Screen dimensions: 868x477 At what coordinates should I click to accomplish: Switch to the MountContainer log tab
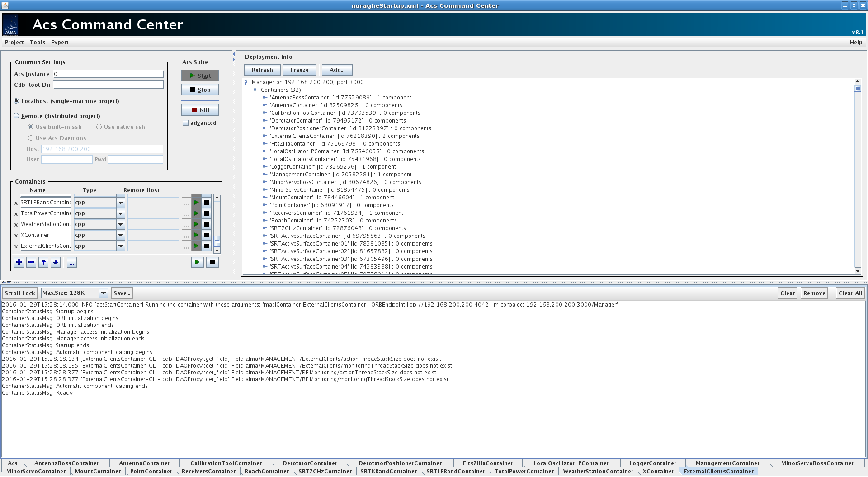click(x=98, y=471)
